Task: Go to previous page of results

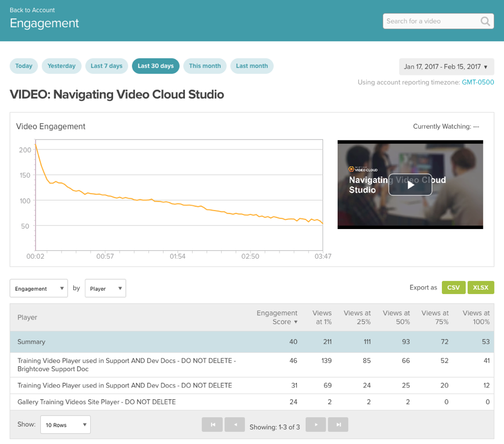Action: coord(235,424)
